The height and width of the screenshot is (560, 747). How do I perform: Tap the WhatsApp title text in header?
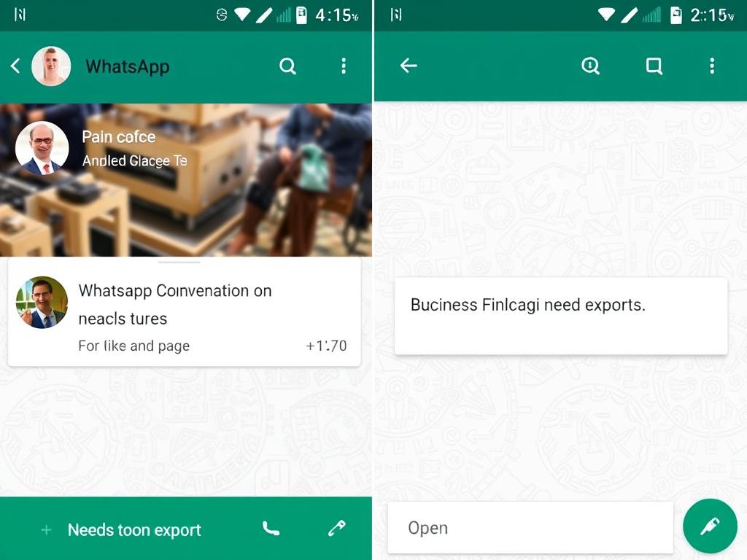pyautogui.click(x=127, y=66)
